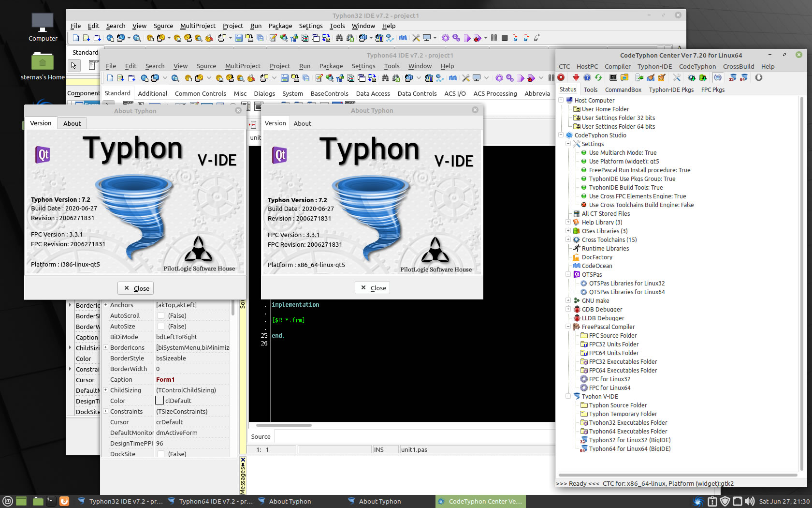The width and height of the screenshot is (812, 508).
Task: Click the Caption value Form1 field
Action: pos(192,379)
